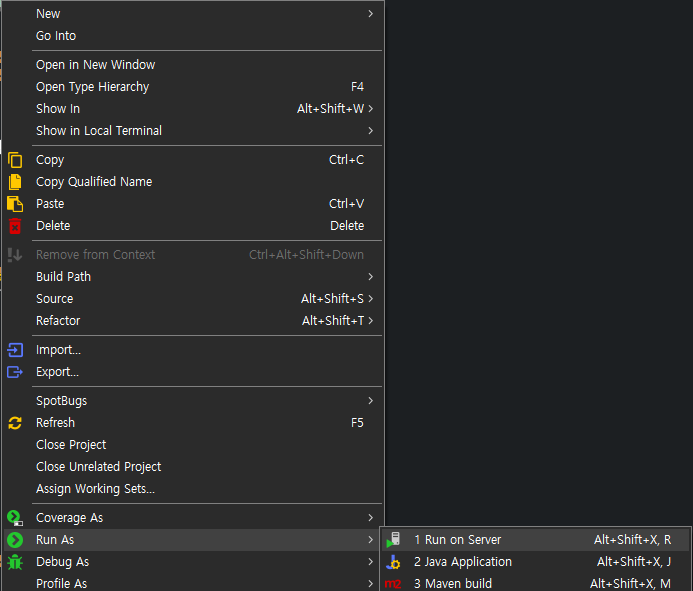Expand the Refactor submenu arrow
Screen dimensions: 693x591
click(x=370, y=321)
